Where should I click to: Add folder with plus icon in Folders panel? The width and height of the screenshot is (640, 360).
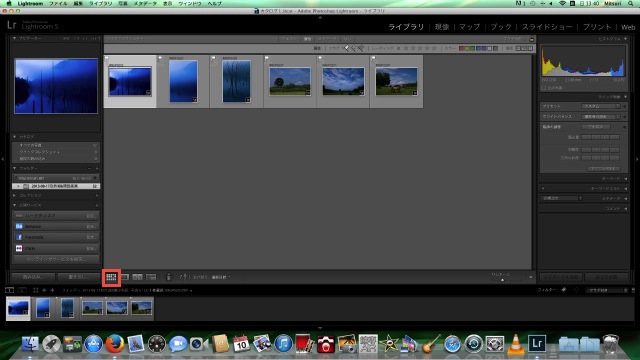[x=97, y=168]
